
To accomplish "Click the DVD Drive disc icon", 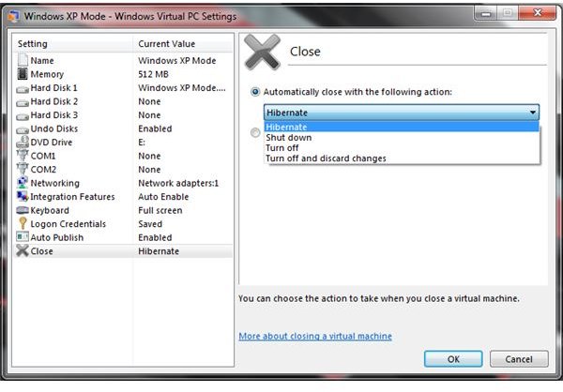I will click(23, 142).
